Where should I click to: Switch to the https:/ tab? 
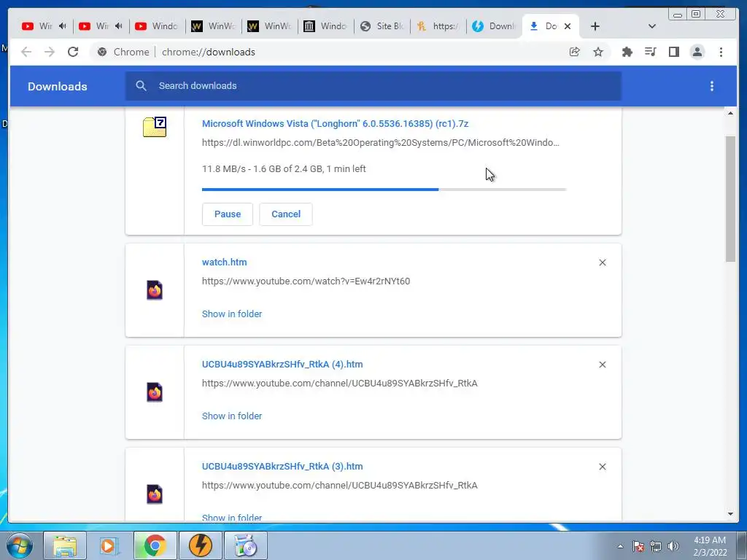click(x=438, y=26)
